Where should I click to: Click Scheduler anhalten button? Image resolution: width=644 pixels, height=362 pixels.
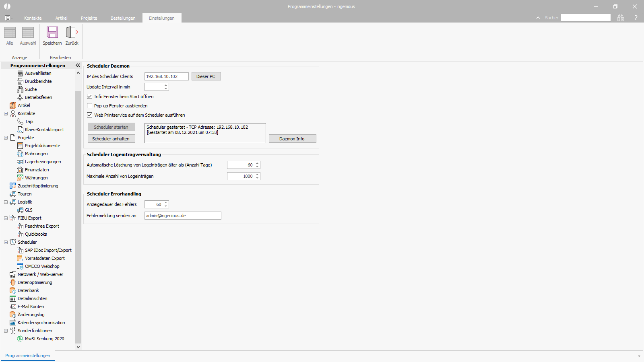pyautogui.click(x=111, y=139)
